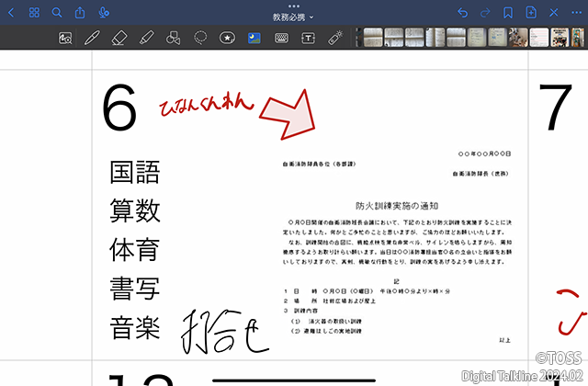Image resolution: width=588 pixels, height=386 pixels.
Task: Activate the Lasso selection tool
Action: click(x=199, y=39)
